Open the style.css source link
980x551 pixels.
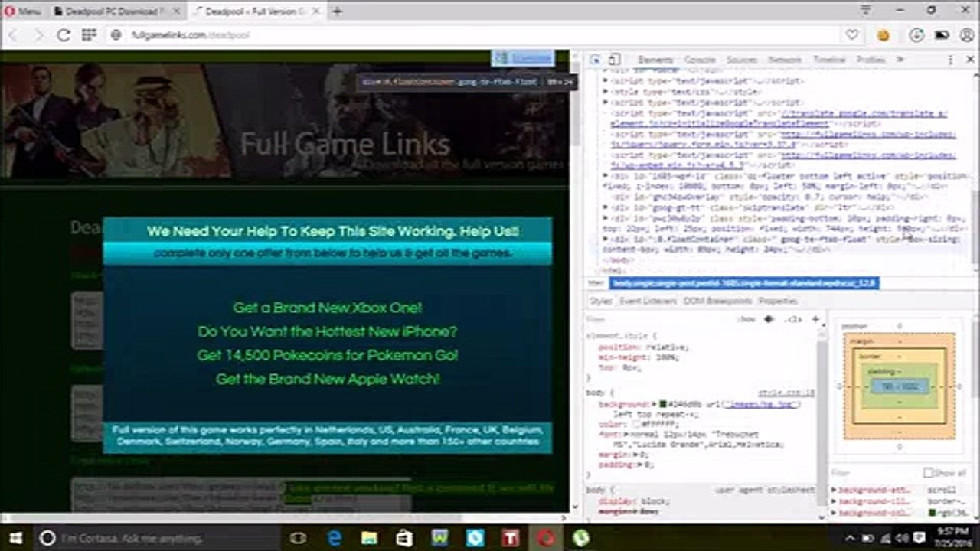(786, 393)
